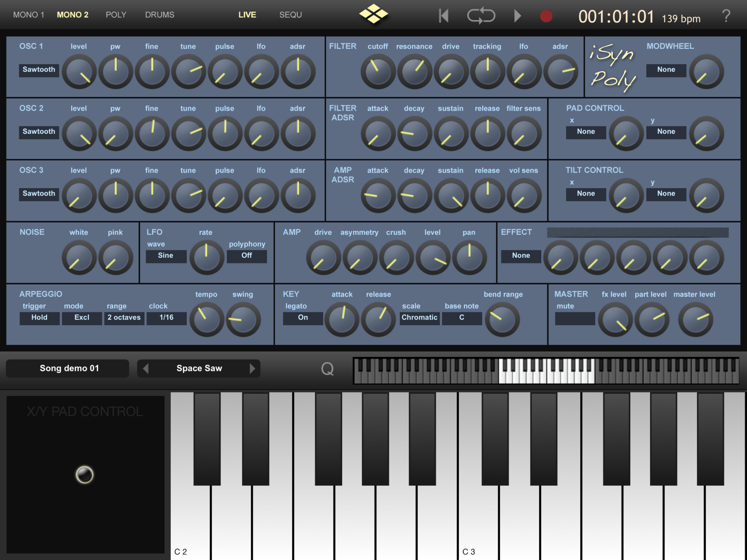This screenshot has width=747, height=560.
Task: Click the red record button icon
Action: click(546, 16)
